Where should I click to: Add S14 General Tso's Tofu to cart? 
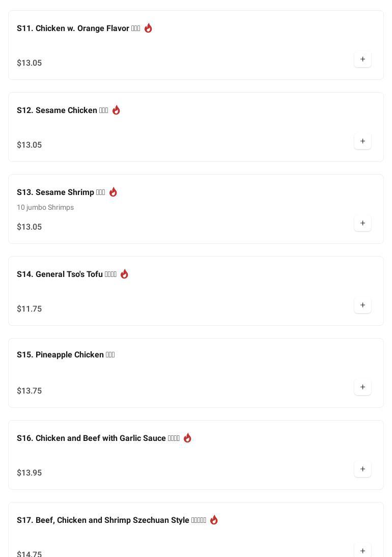362,305
